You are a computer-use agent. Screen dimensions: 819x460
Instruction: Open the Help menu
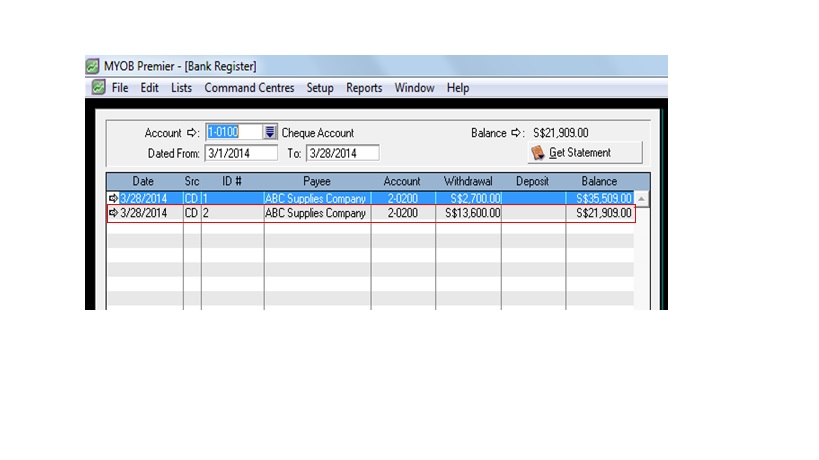(x=458, y=88)
